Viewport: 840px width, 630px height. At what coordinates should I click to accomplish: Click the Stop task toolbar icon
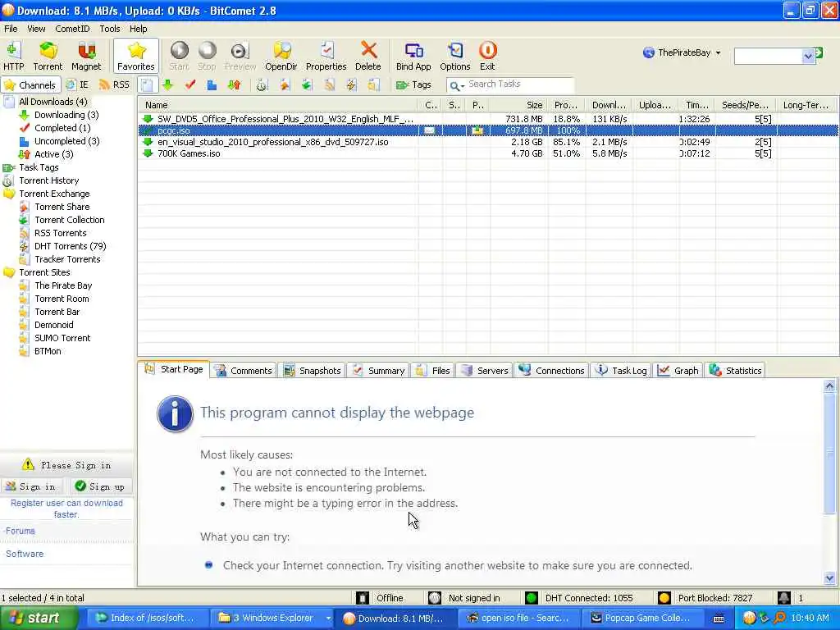pos(207,56)
